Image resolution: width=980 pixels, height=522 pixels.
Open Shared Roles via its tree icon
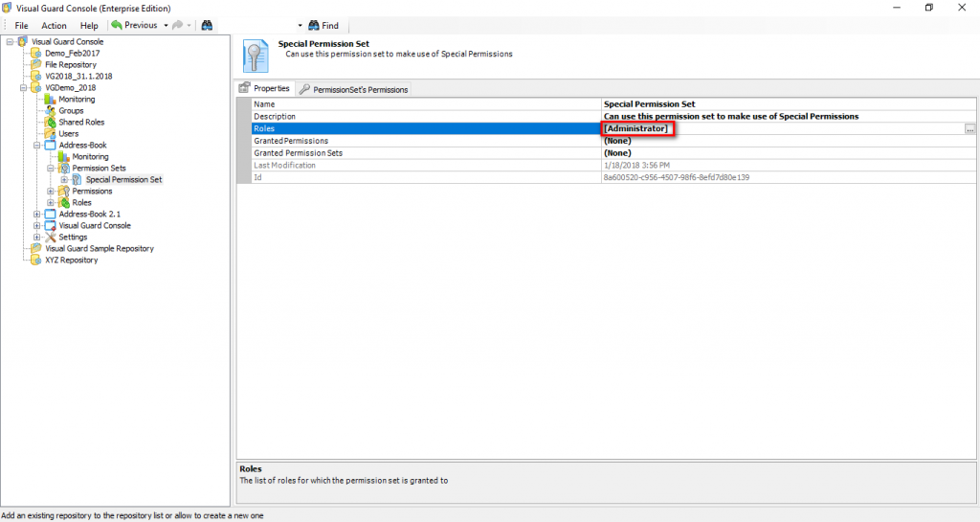51,123
